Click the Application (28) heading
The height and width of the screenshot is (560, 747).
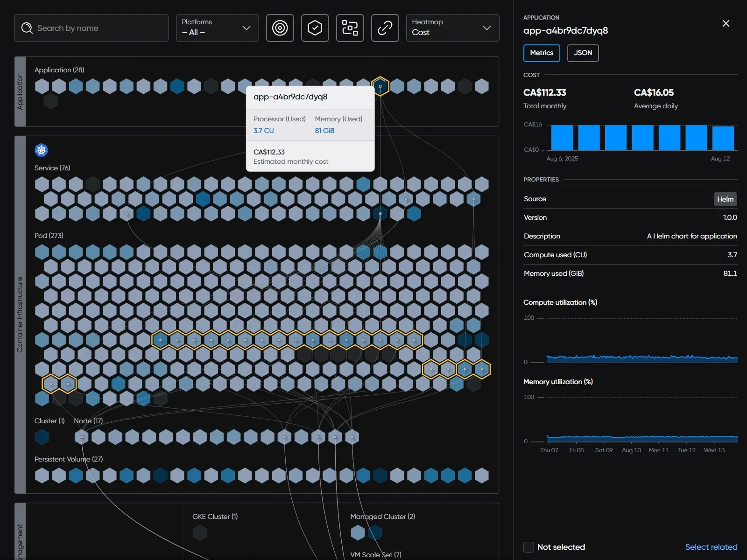tap(59, 70)
